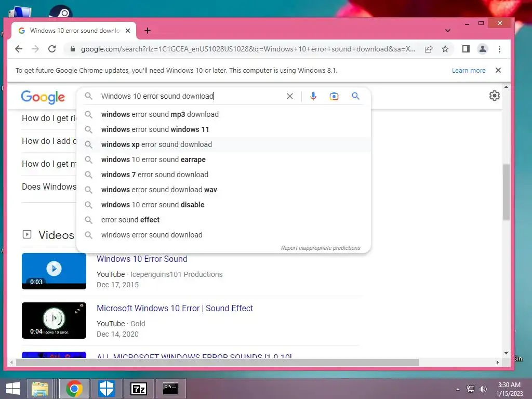Click the vertical scrollbar thumb
The height and width of the screenshot is (399, 532).
click(x=506, y=192)
